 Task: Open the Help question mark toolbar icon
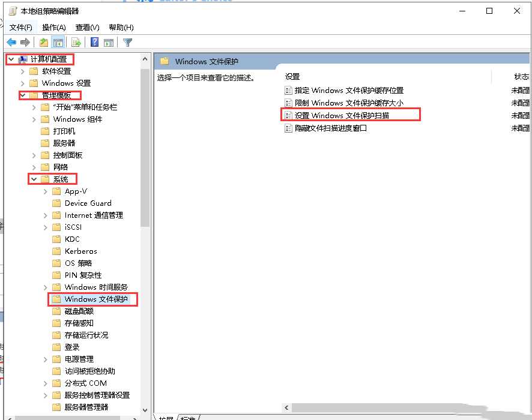click(95, 42)
